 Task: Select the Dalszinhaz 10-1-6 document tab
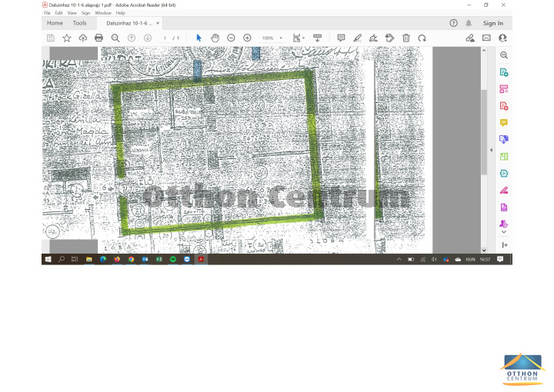coord(129,23)
